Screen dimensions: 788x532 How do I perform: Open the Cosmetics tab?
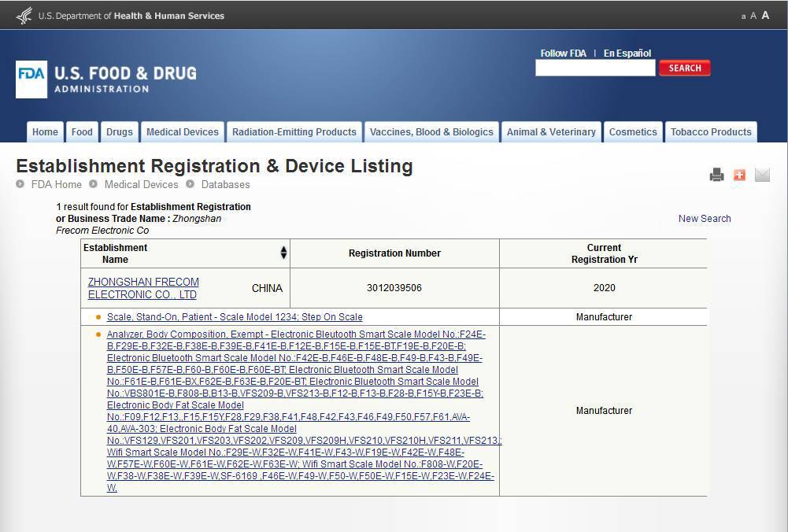[633, 131]
